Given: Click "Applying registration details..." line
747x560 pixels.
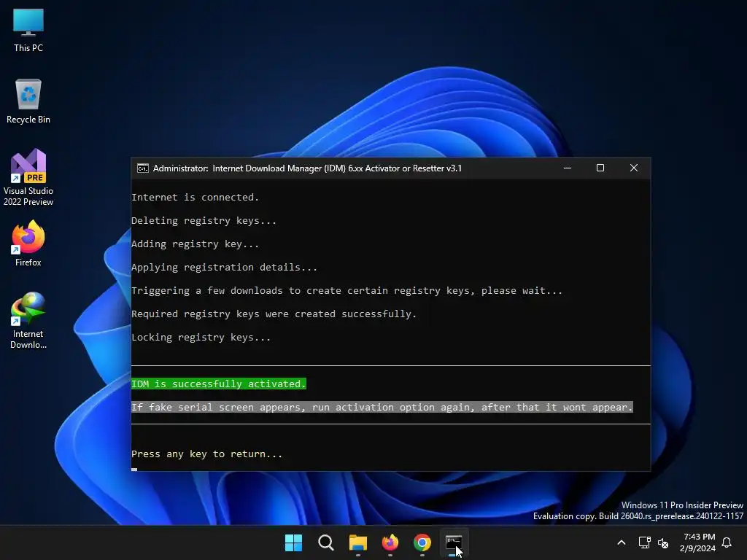Looking at the screenshot, I should (225, 267).
